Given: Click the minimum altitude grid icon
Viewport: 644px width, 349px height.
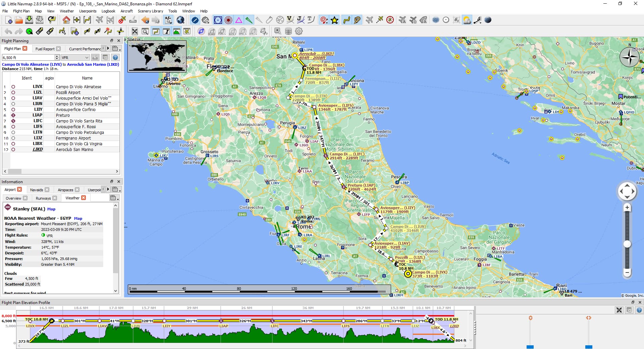Looking at the screenshot, I should click(x=456, y=20).
